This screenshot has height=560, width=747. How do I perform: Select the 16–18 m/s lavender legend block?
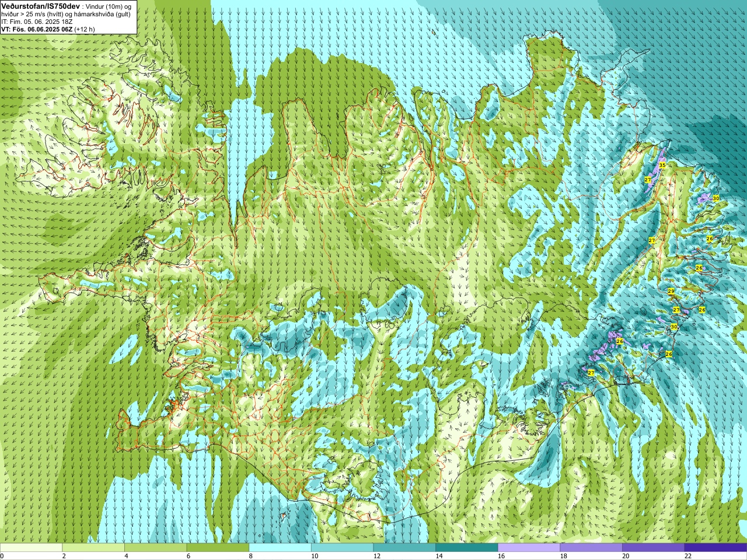(529, 548)
